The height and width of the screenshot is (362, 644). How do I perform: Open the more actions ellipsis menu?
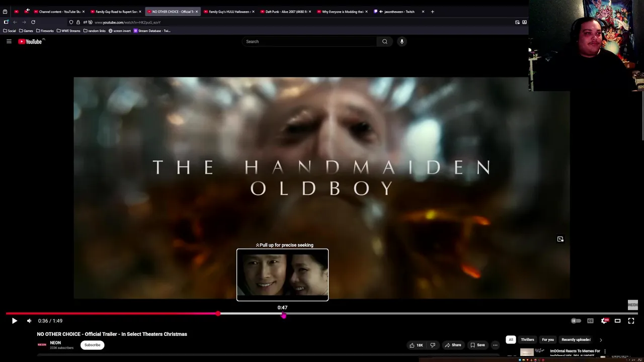click(495, 345)
